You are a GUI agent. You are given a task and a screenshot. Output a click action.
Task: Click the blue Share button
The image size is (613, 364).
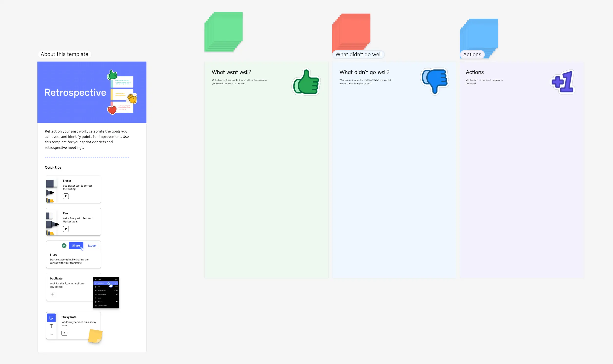click(76, 246)
